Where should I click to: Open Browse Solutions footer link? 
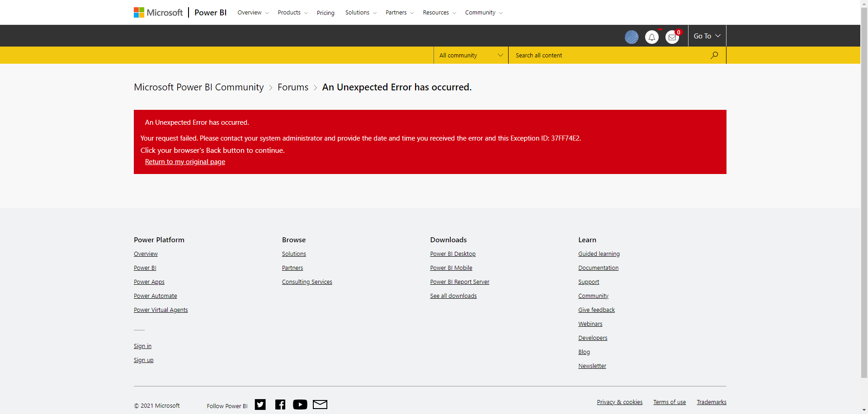click(294, 254)
